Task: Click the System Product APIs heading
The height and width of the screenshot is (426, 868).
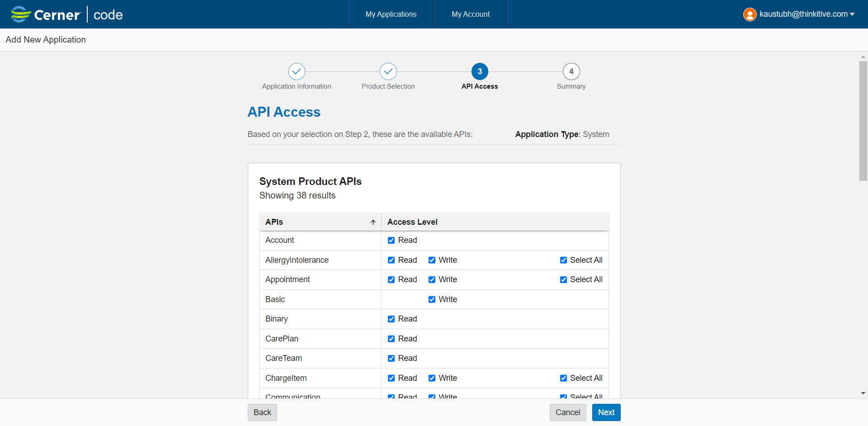Action: (x=311, y=181)
